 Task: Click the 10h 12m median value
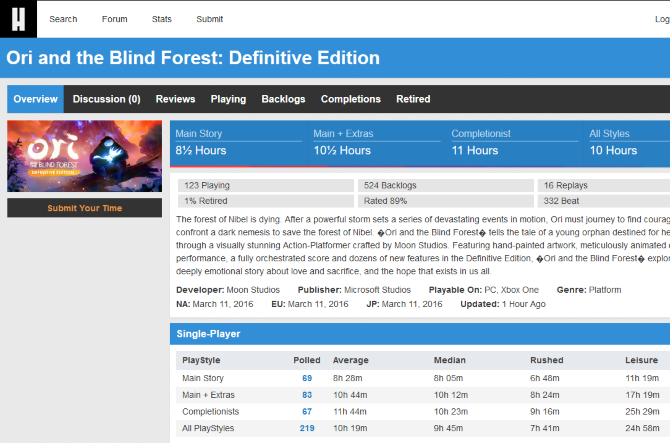point(451,395)
